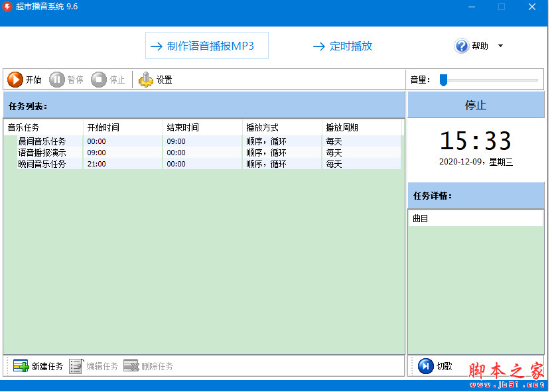Click the app logo in title bar
Image resolution: width=552 pixels, height=392 pixels.
pos(7,7)
